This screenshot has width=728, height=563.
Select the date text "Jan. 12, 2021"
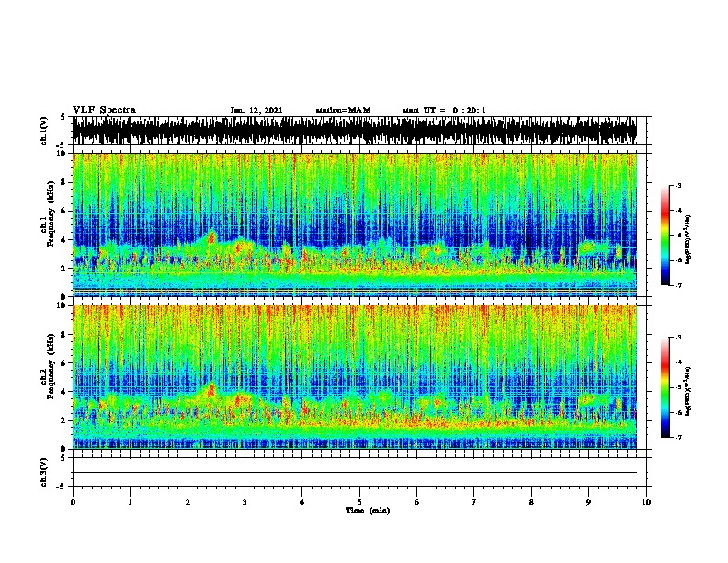click(256, 110)
